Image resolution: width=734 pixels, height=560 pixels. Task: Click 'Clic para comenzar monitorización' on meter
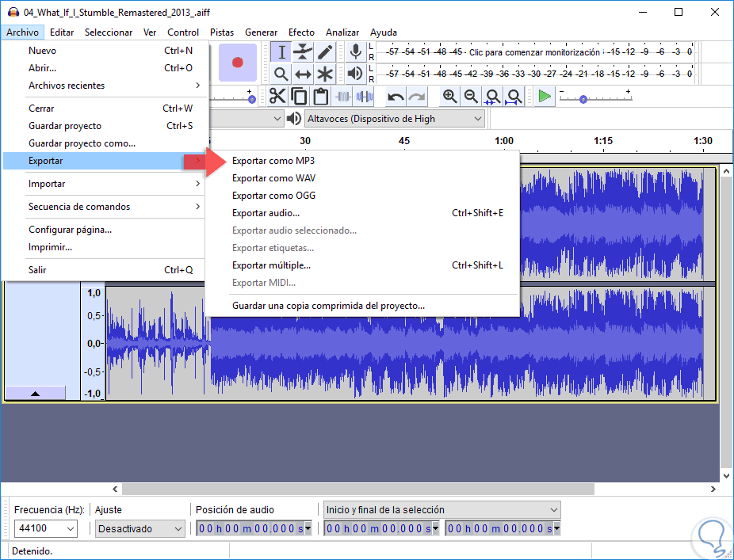[x=534, y=51]
